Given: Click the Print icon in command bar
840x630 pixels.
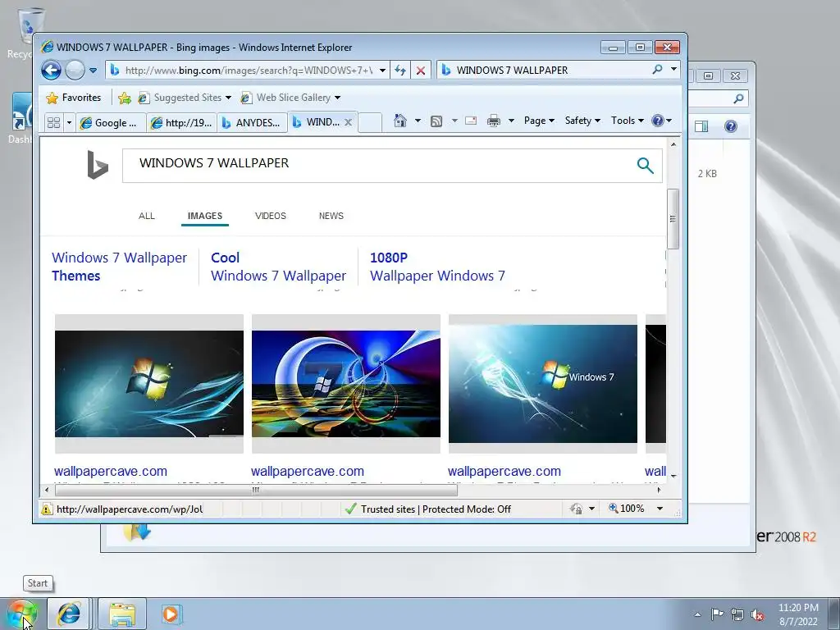Looking at the screenshot, I should tap(493, 121).
